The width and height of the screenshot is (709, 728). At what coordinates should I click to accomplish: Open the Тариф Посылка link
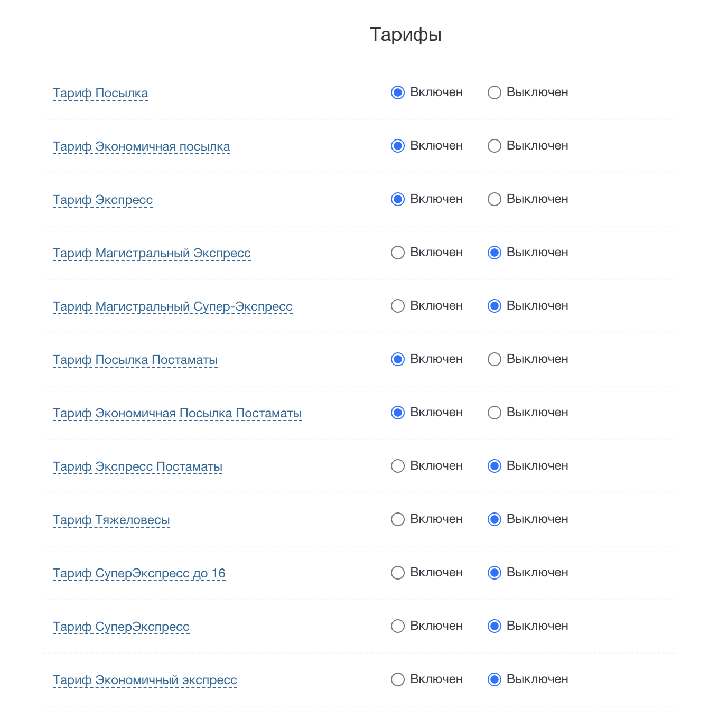100,94
